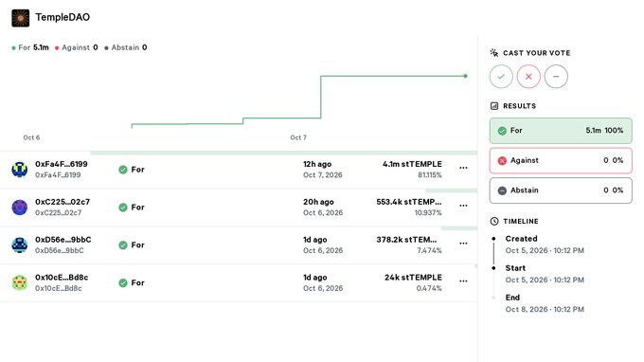This screenshot has height=362, width=644.
Task: Open the TempleDAO space name link
Action: click(x=63, y=17)
